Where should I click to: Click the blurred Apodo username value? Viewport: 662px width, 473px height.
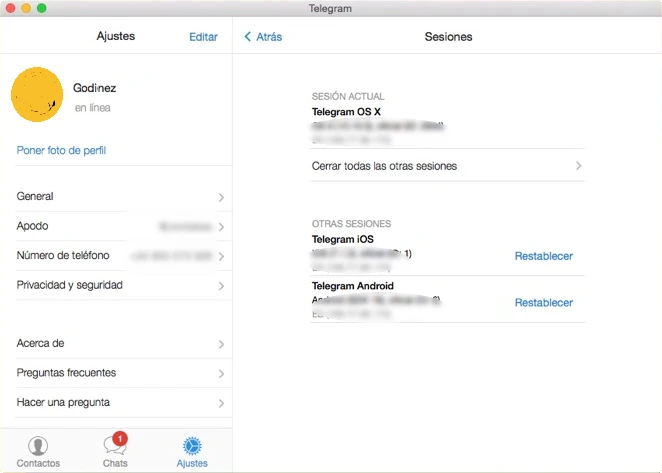click(185, 226)
